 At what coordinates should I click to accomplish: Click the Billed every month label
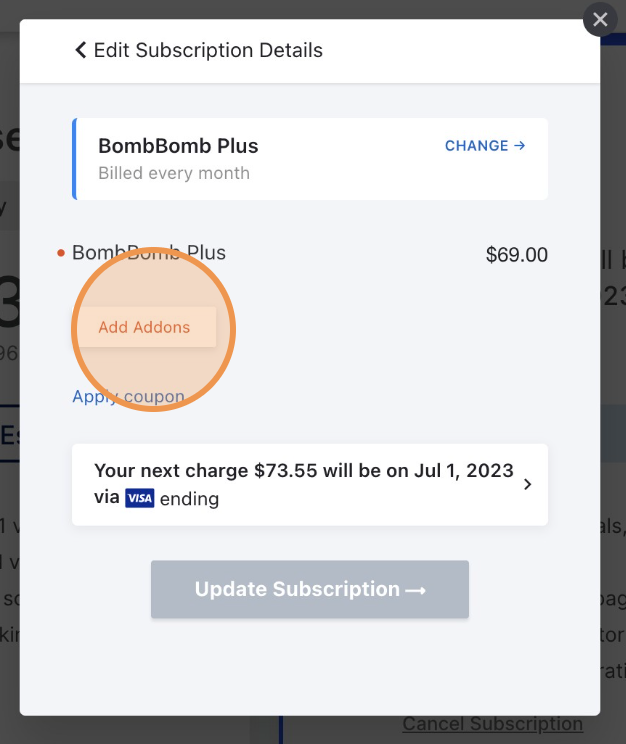pos(174,173)
